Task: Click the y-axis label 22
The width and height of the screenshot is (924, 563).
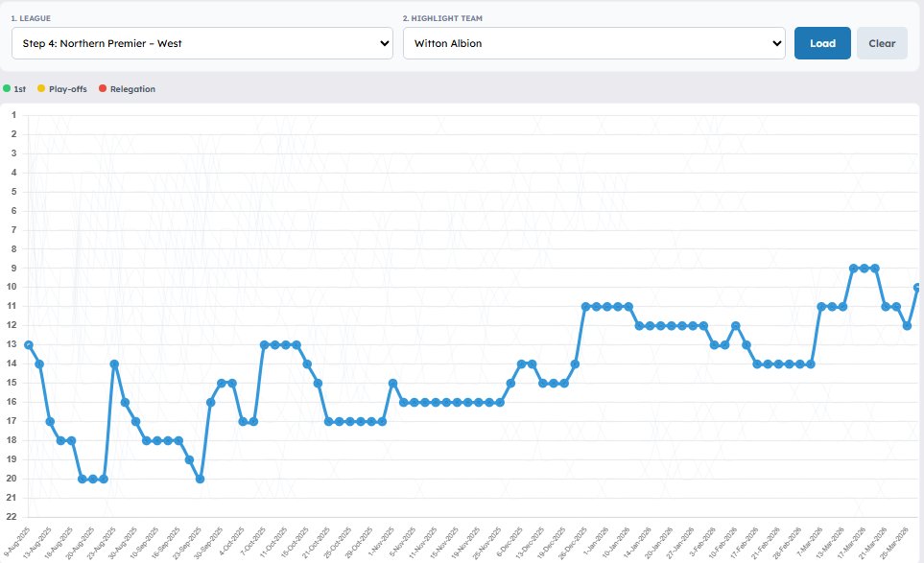Action: (12, 517)
